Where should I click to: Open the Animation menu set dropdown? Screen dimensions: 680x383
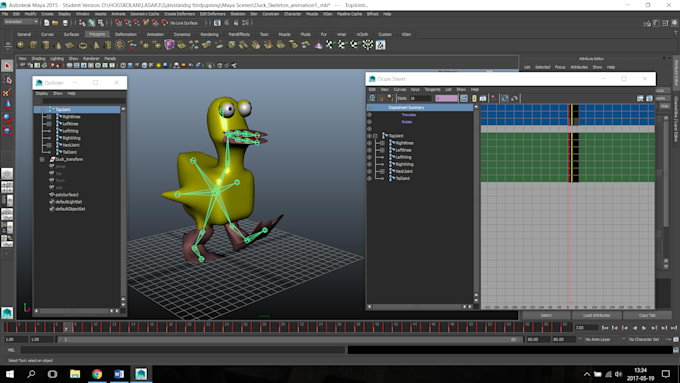pos(21,22)
